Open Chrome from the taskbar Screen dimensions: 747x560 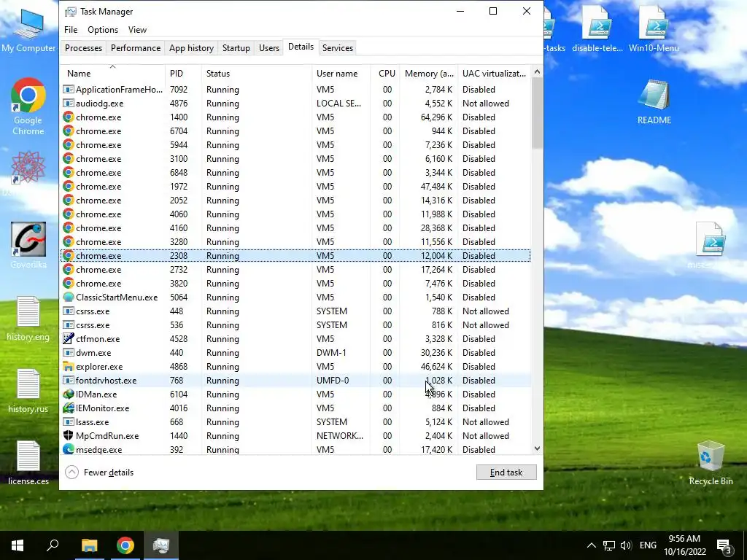(125, 545)
